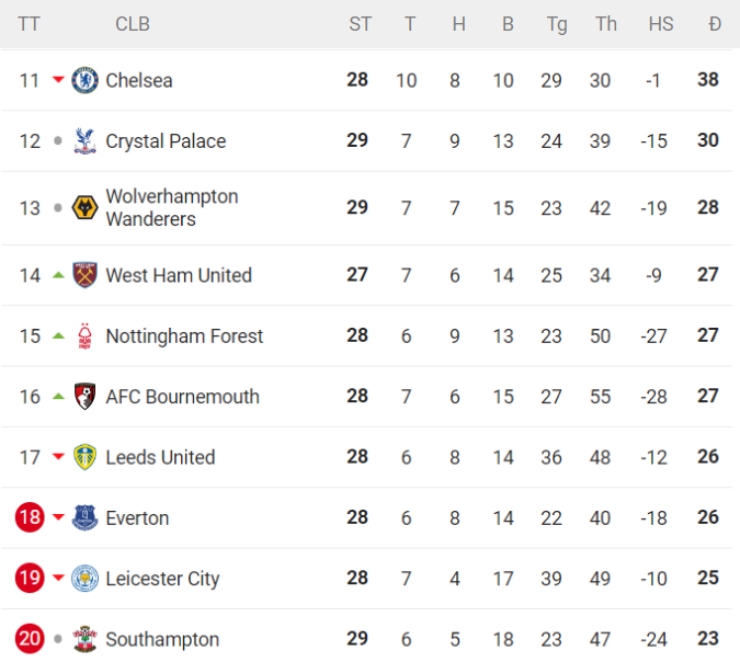740x662 pixels.
Task: Click the Crystal Palace crest icon
Action: 85,141
